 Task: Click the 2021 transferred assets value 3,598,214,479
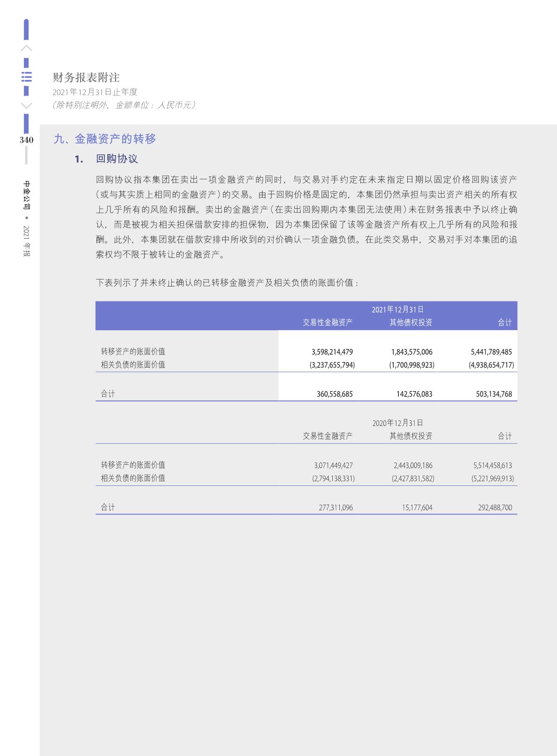332,352
